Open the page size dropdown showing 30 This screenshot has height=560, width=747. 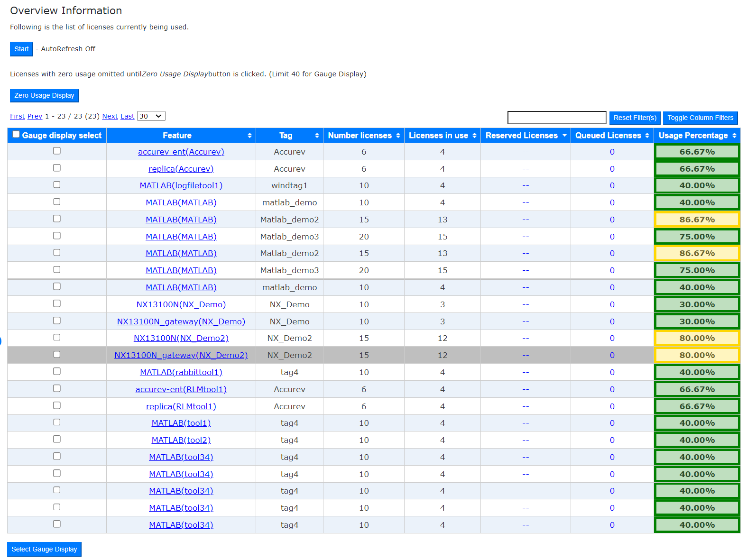[x=151, y=116]
